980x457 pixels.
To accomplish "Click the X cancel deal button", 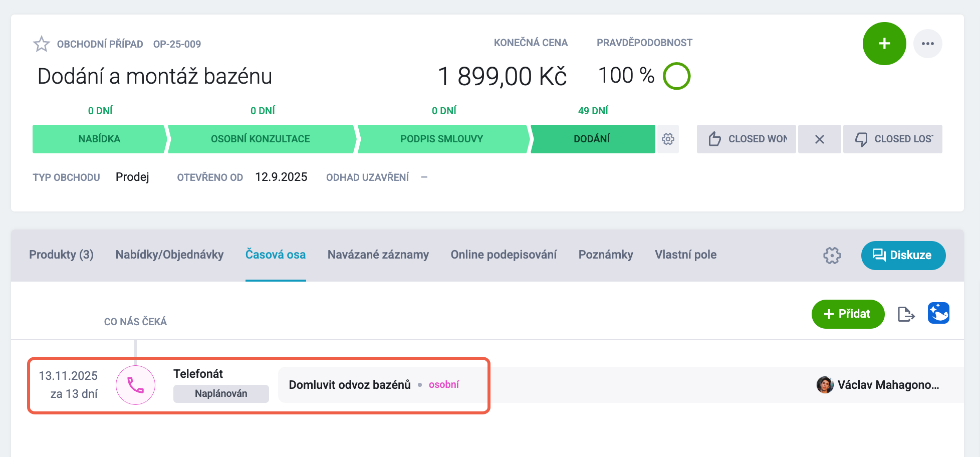I will (x=820, y=139).
